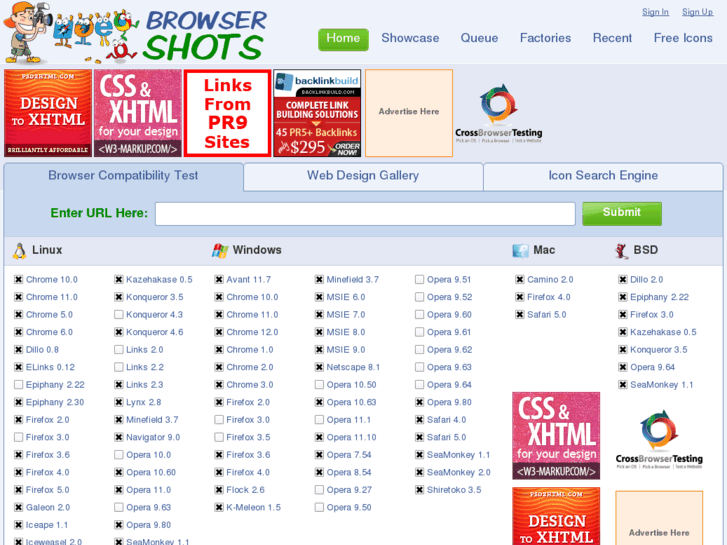Click the ELinks 0.12 link
This screenshot has width=727, height=545.
[x=51, y=367]
